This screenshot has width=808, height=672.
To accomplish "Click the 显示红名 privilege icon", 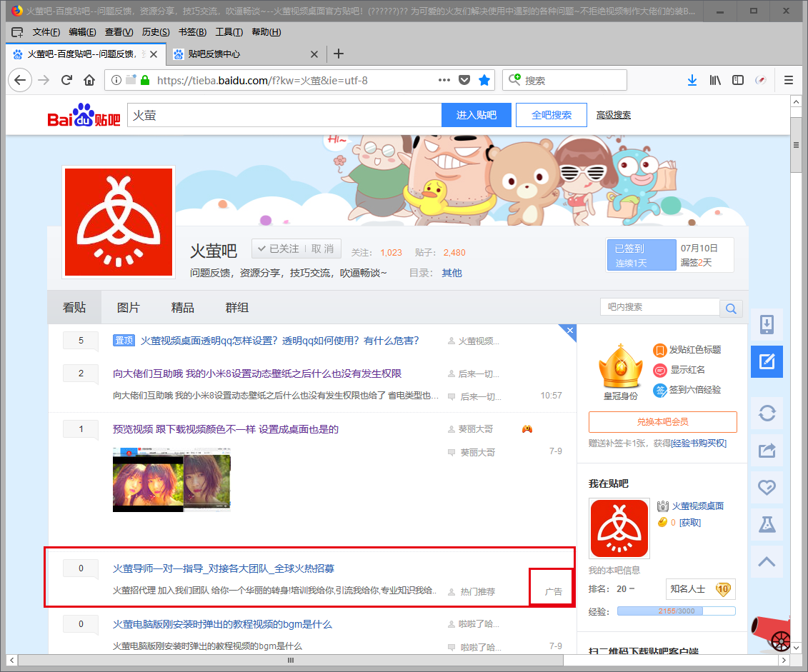I will coord(659,370).
